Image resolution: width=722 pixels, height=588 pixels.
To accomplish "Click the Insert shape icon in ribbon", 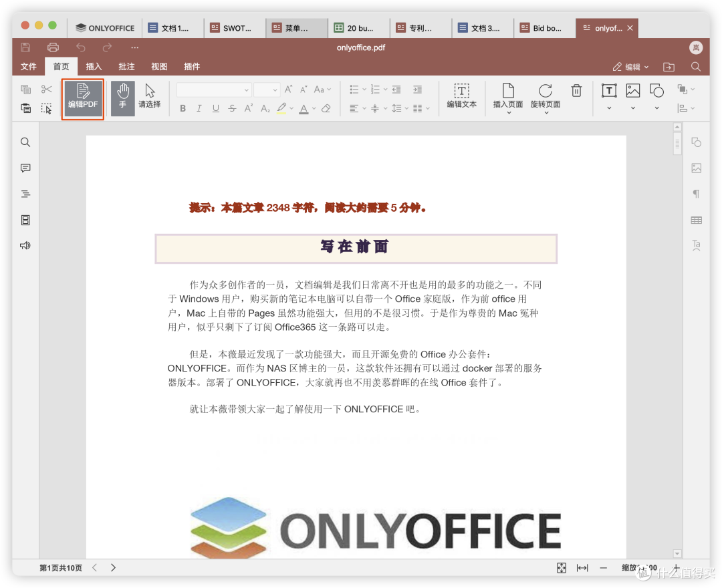I will point(656,91).
